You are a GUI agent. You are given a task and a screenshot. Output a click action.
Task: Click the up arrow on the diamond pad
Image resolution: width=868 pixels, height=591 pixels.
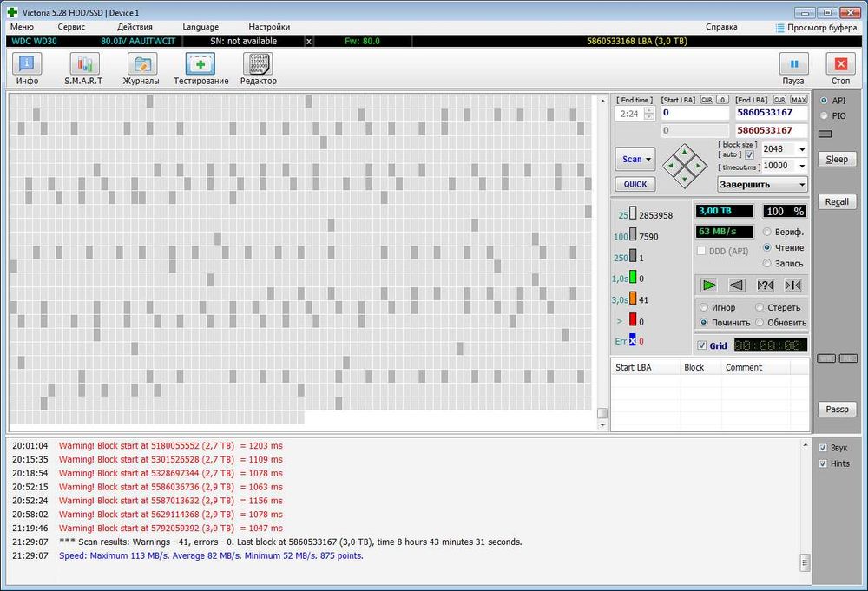pos(685,152)
